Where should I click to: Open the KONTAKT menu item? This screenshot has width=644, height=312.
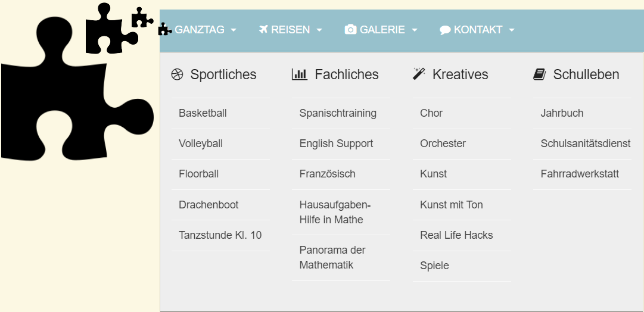coord(478,30)
